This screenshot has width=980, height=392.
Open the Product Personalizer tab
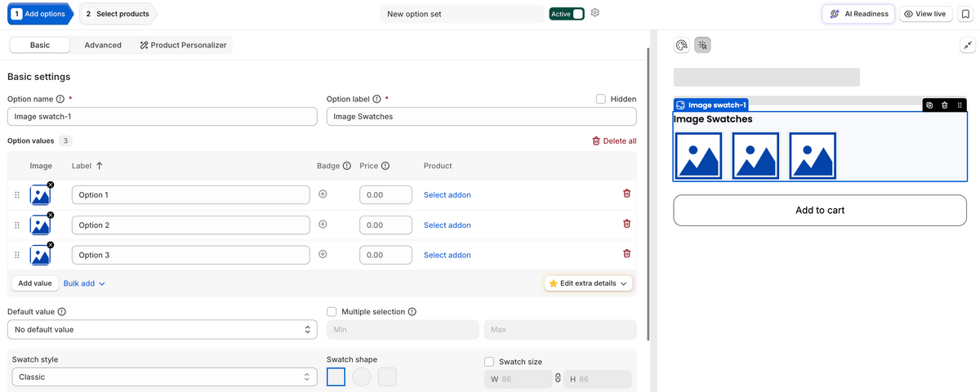point(183,45)
